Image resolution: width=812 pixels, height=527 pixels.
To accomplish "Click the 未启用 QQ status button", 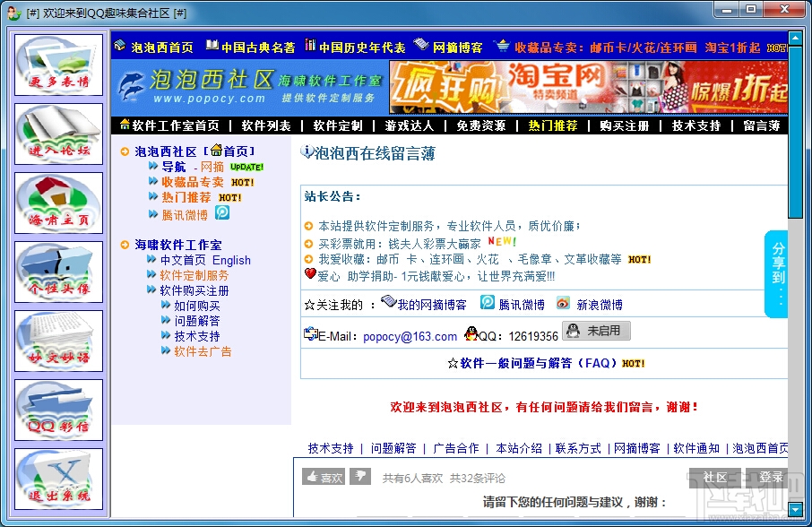I will tap(597, 331).
